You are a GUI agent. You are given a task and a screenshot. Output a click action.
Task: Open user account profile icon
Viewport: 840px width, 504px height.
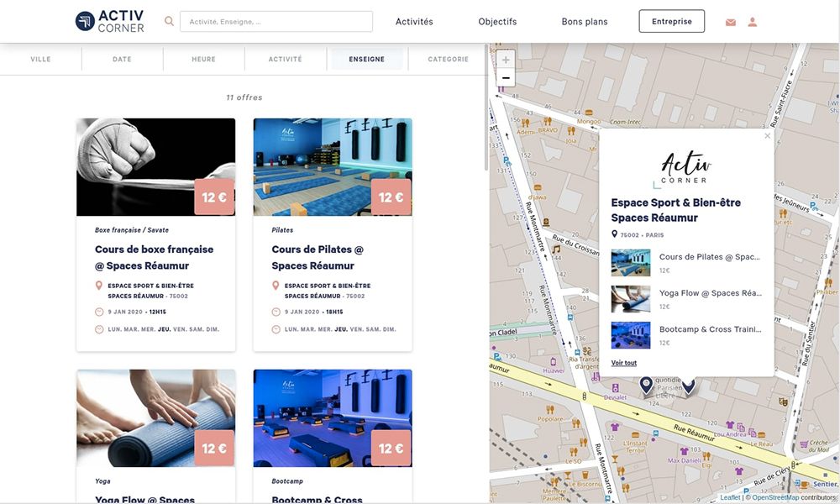click(x=753, y=23)
